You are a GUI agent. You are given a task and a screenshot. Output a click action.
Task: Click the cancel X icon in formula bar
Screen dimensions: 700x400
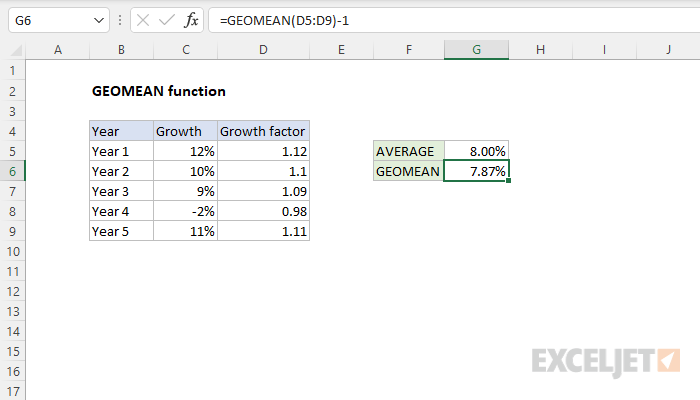pos(142,20)
